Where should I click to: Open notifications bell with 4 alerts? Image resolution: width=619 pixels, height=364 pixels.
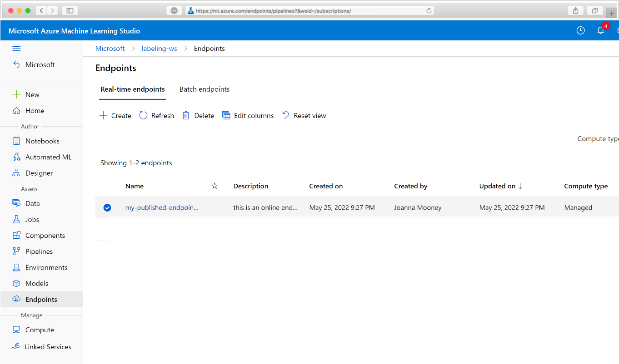point(601,31)
